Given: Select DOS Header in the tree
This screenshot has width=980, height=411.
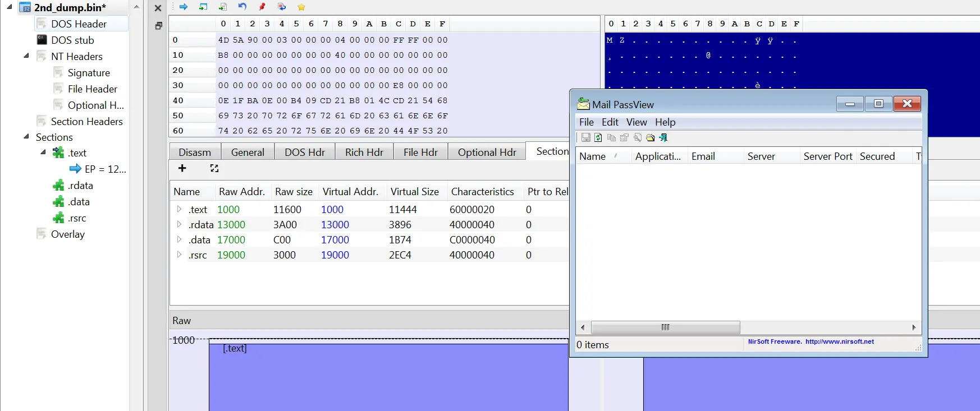Looking at the screenshot, I should coord(79,24).
